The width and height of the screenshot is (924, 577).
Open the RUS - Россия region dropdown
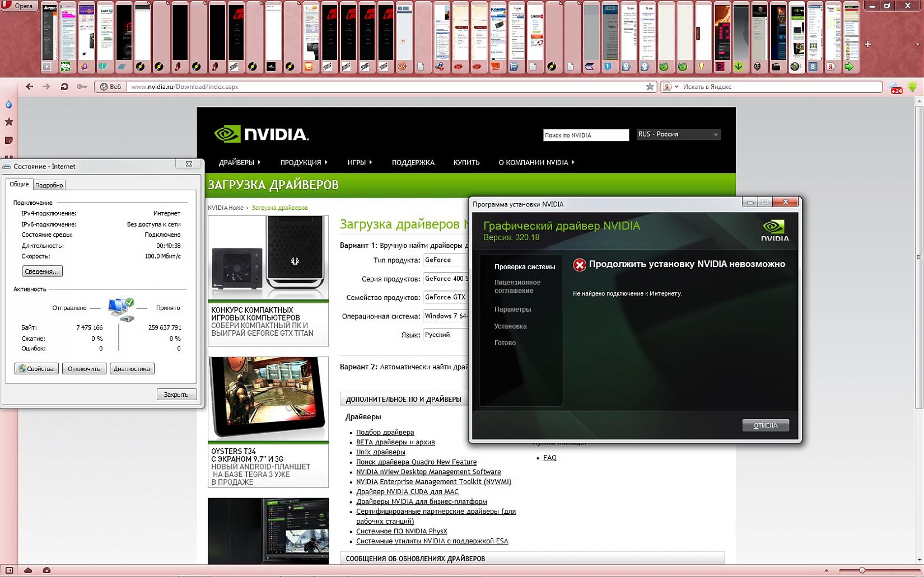point(678,134)
